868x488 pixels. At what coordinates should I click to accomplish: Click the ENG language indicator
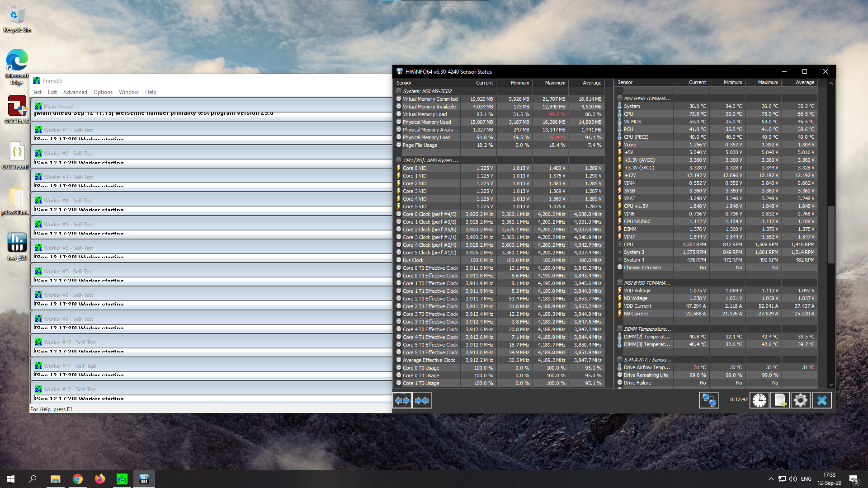click(x=806, y=479)
